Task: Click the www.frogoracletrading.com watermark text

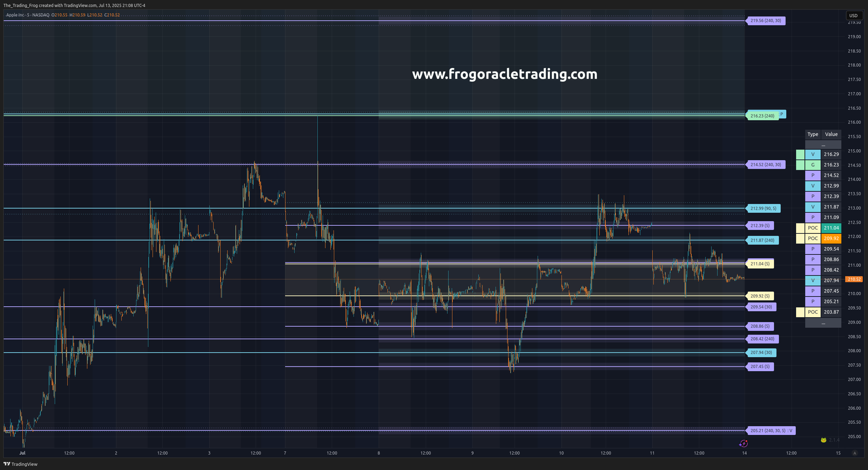Action: (x=504, y=74)
